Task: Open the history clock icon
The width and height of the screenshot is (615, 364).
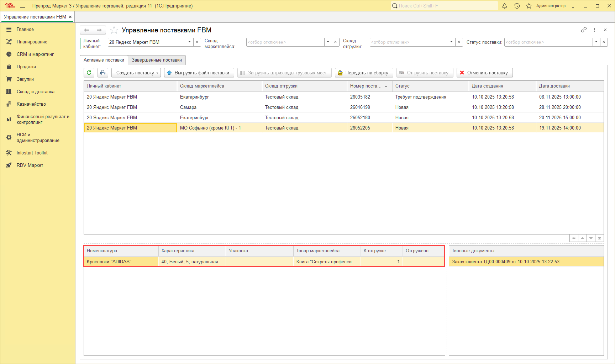Action: click(517, 6)
